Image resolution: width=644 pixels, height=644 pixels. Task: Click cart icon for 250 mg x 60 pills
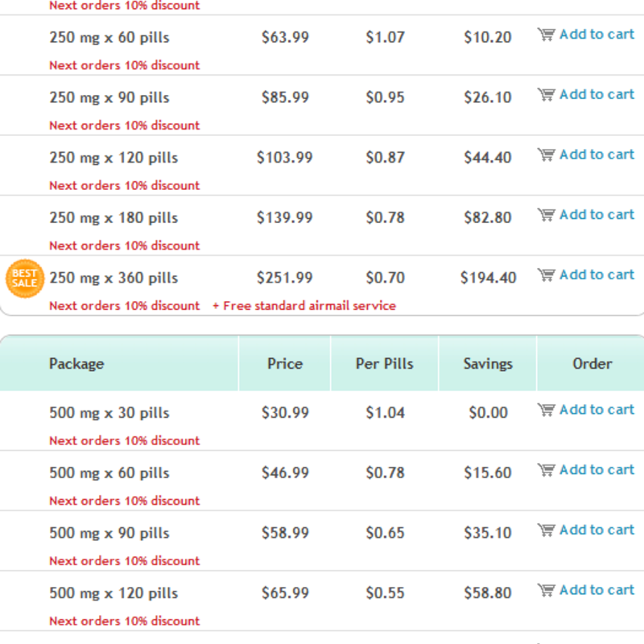546,35
